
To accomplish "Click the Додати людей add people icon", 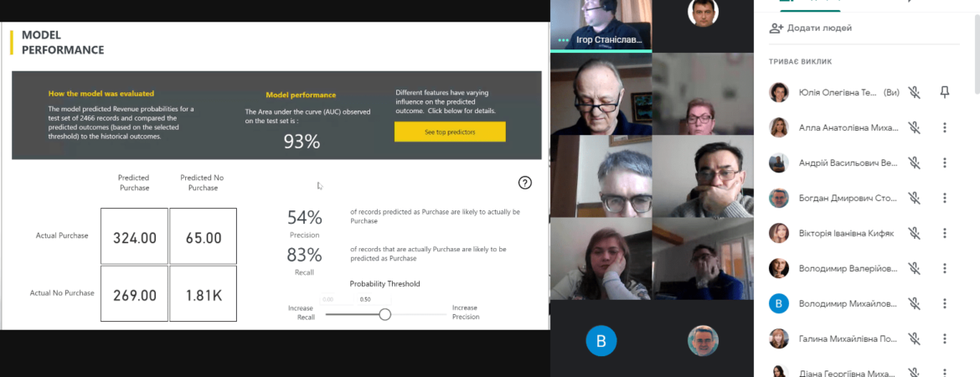I will point(776,28).
